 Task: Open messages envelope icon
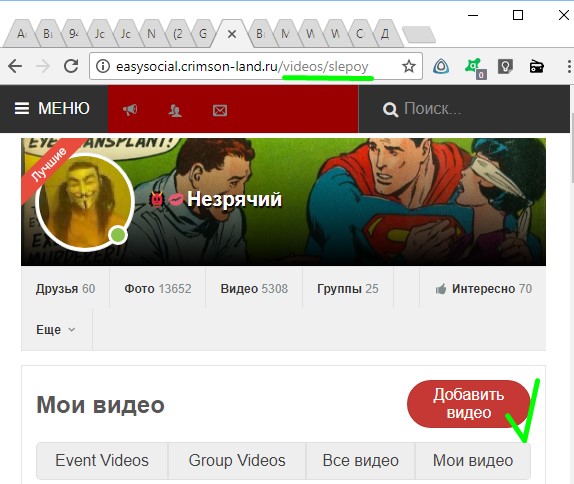[220, 110]
